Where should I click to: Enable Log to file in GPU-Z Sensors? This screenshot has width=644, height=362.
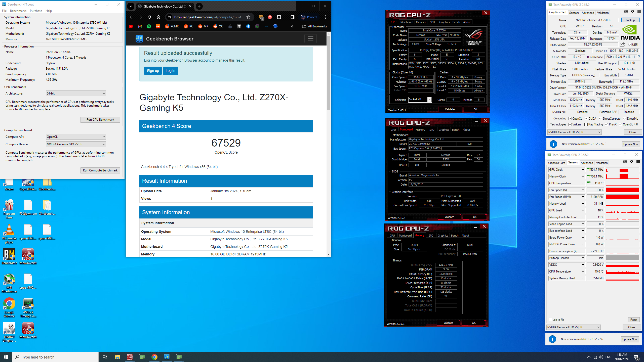pos(550,320)
